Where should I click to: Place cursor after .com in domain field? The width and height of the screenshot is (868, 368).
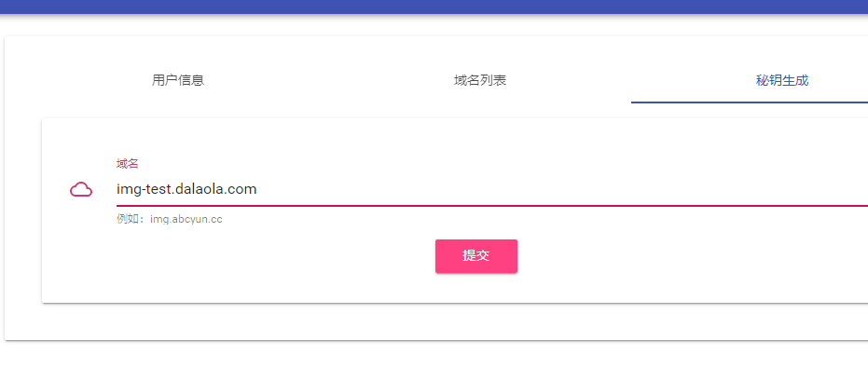pyautogui.click(x=257, y=189)
